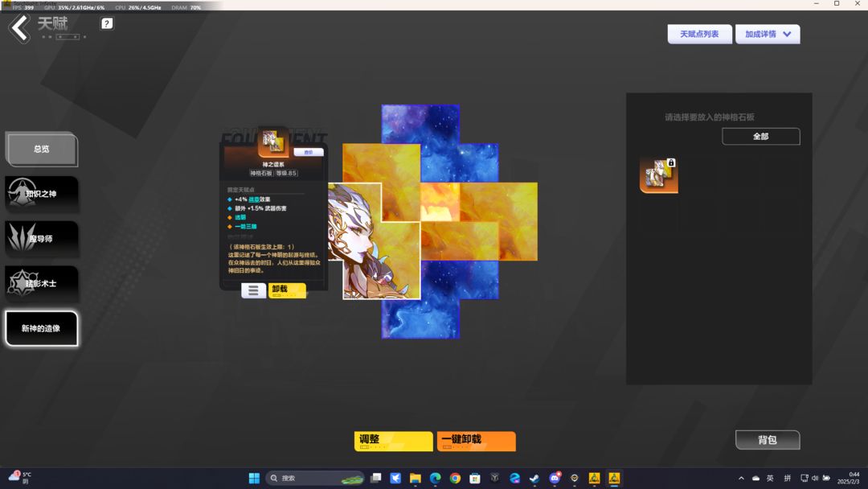Click the yellow 调整 adjust button
868x489 pixels.
tap(394, 442)
